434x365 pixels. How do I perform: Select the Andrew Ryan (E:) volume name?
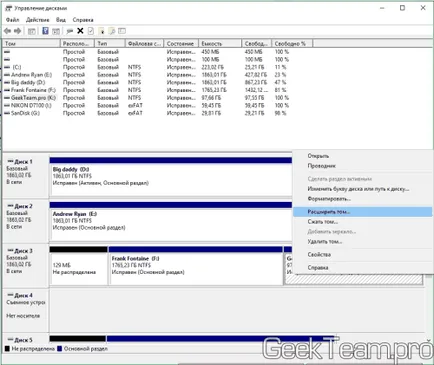coord(31,75)
